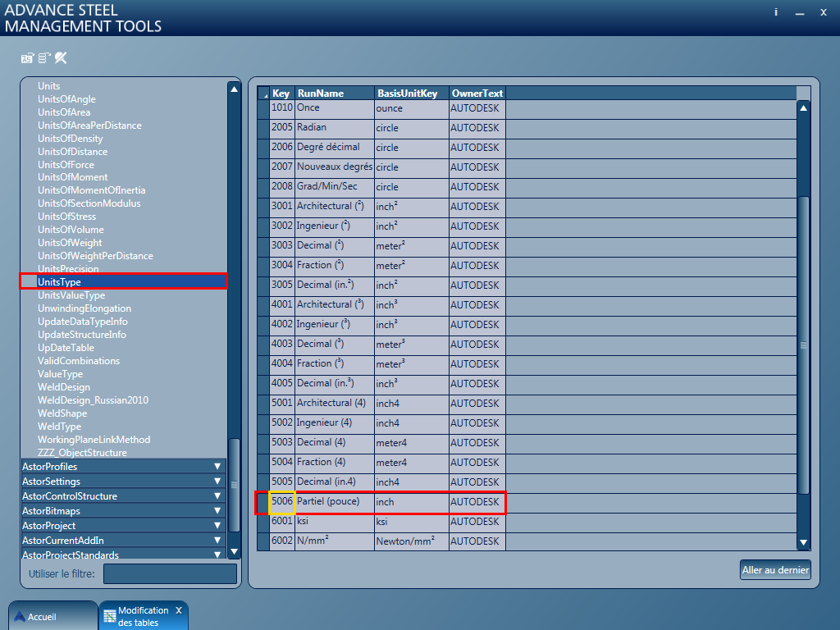Expand the AstorProject section
This screenshot has width=840, height=630.
[x=124, y=526]
